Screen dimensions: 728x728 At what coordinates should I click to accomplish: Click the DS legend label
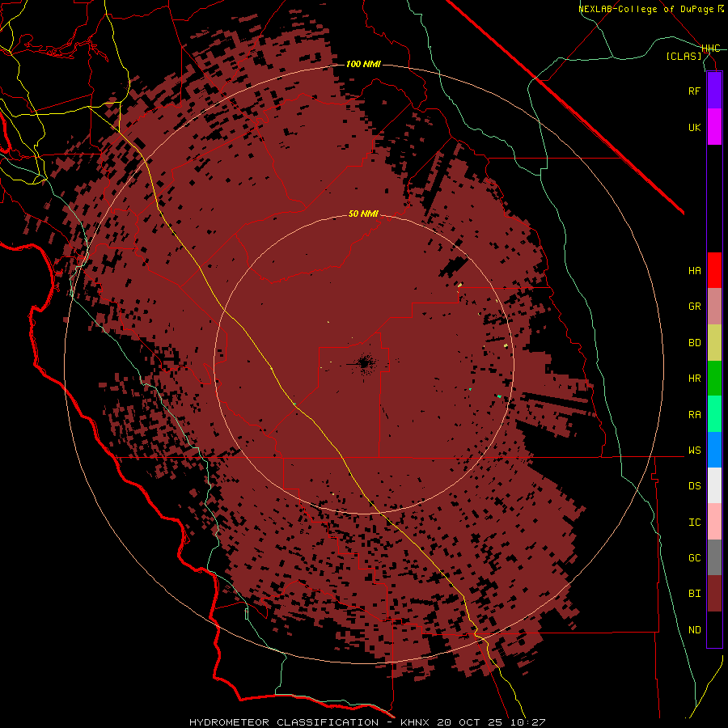694,486
